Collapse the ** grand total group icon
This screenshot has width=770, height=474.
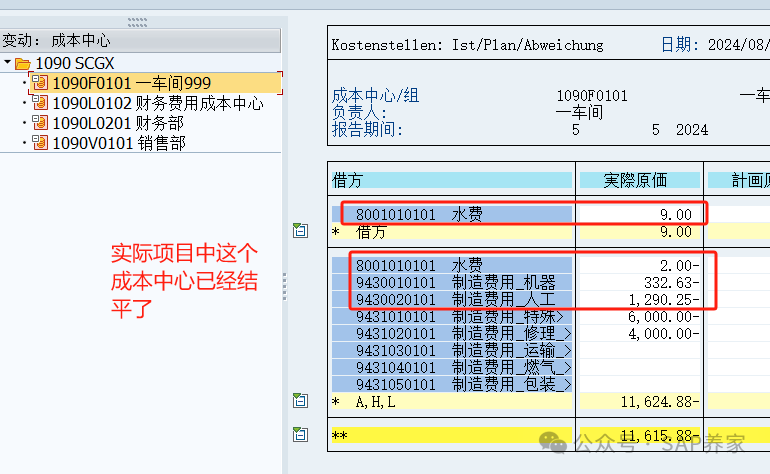[300, 434]
